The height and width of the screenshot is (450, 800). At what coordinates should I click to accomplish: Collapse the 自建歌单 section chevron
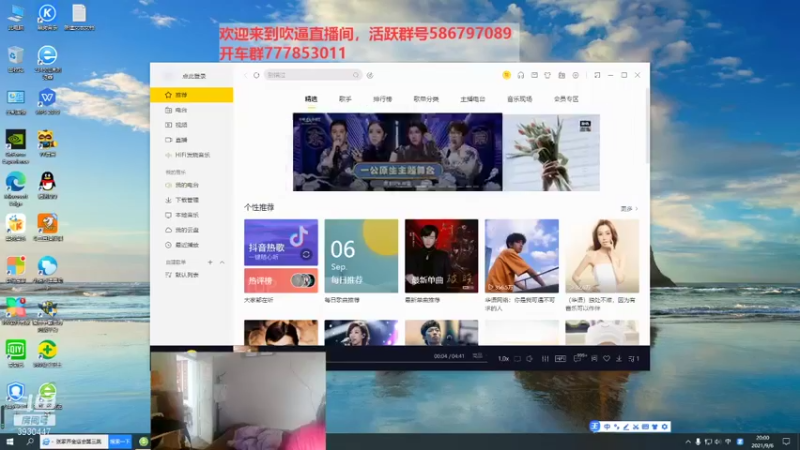point(222,262)
